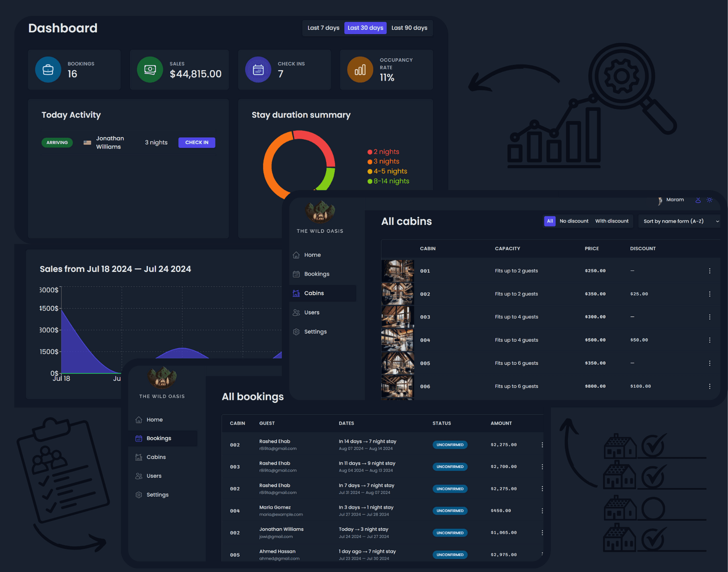The height and width of the screenshot is (572, 728).
Task: Click the AMOUNT column header in bookings
Action: (501, 423)
